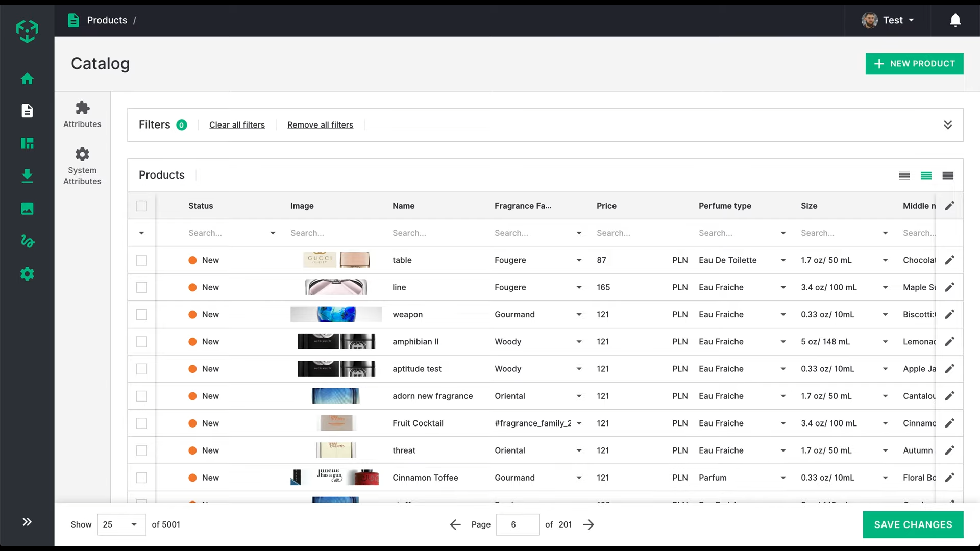The image size is (980, 551).
Task: Tick checkbox for amphibian II row
Action: click(141, 342)
